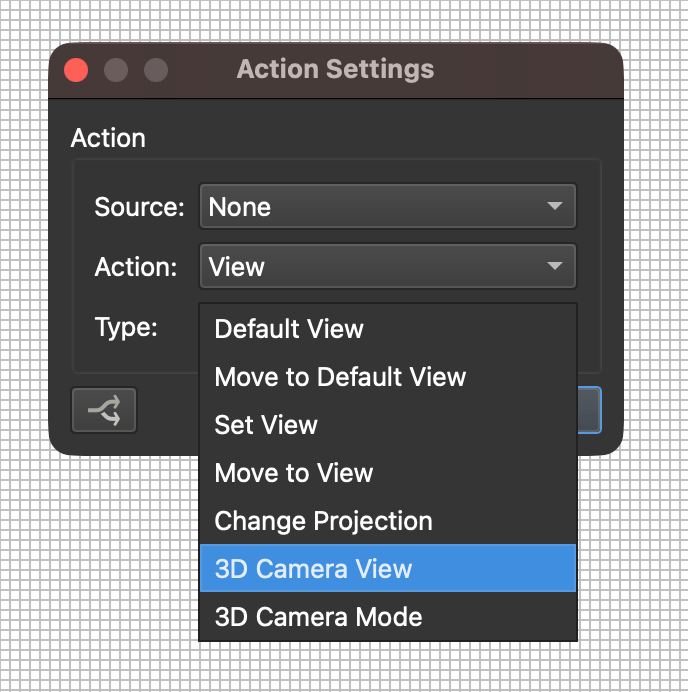Select highlighted 3D Camera View item
The height and width of the screenshot is (692, 688).
click(x=313, y=569)
